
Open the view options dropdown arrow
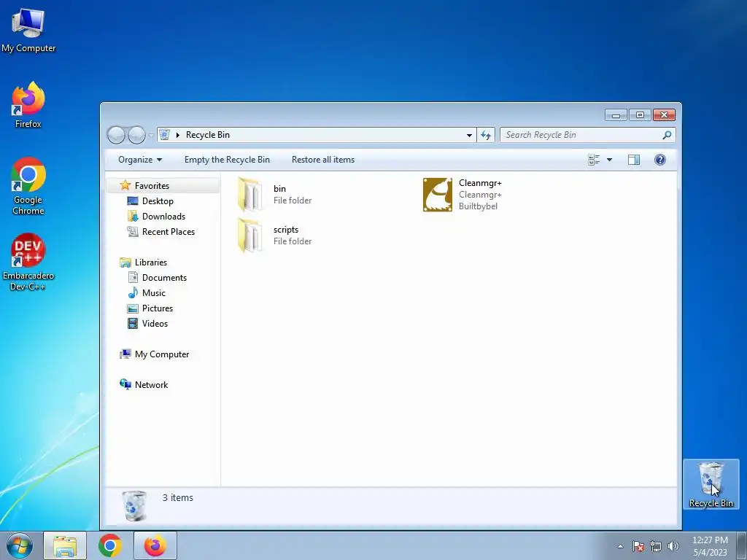point(609,160)
